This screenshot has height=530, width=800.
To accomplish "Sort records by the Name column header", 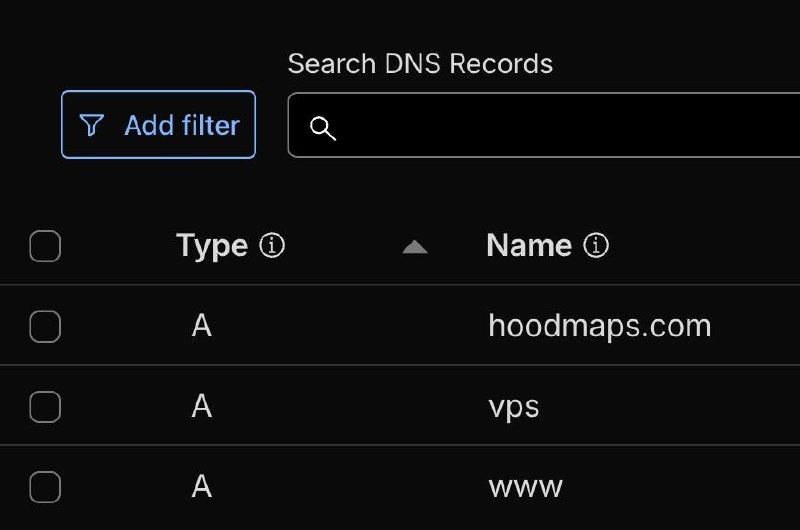I will (x=529, y=245).
